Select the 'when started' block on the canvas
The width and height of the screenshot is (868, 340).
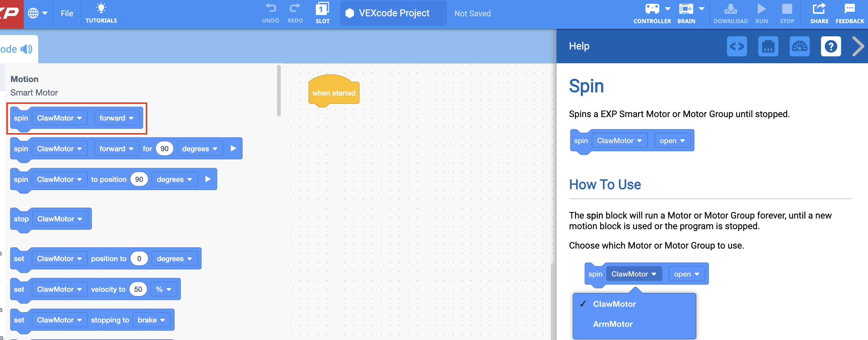(x=334, y=92)
